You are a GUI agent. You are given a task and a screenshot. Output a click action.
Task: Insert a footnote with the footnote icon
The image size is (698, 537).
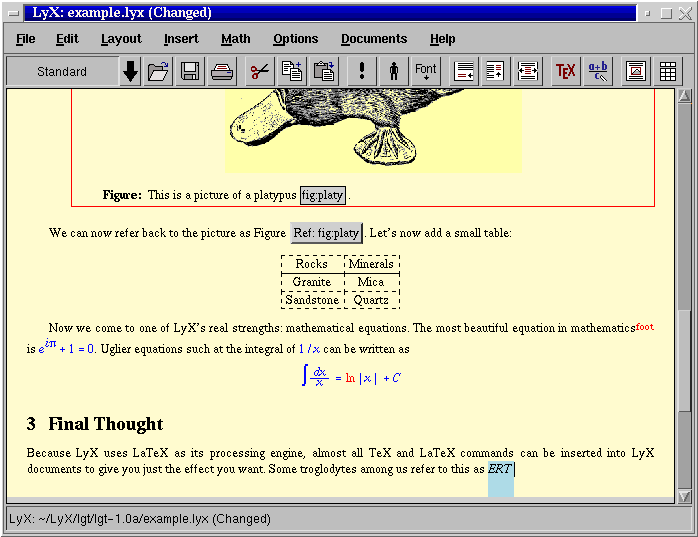(464, 71)
